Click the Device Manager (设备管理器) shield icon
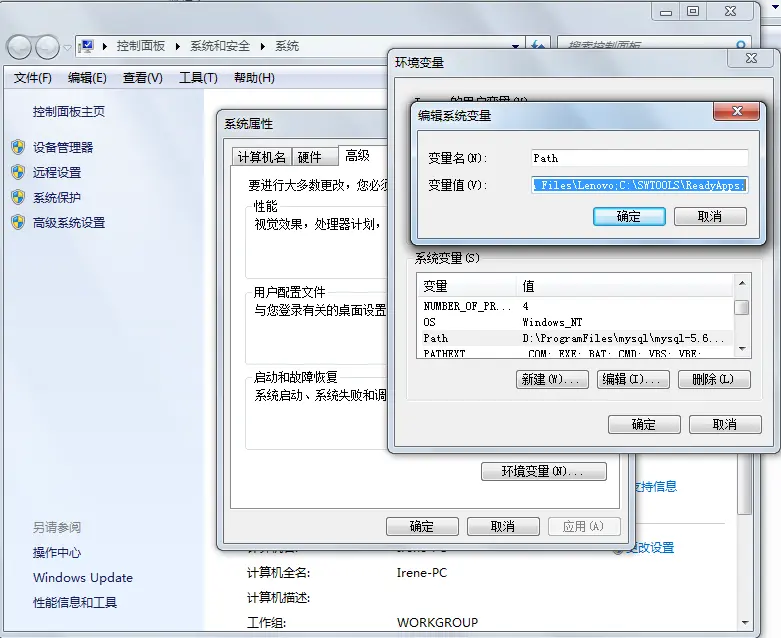The width and height of the screenshot is (781, 638). point(17,147)
